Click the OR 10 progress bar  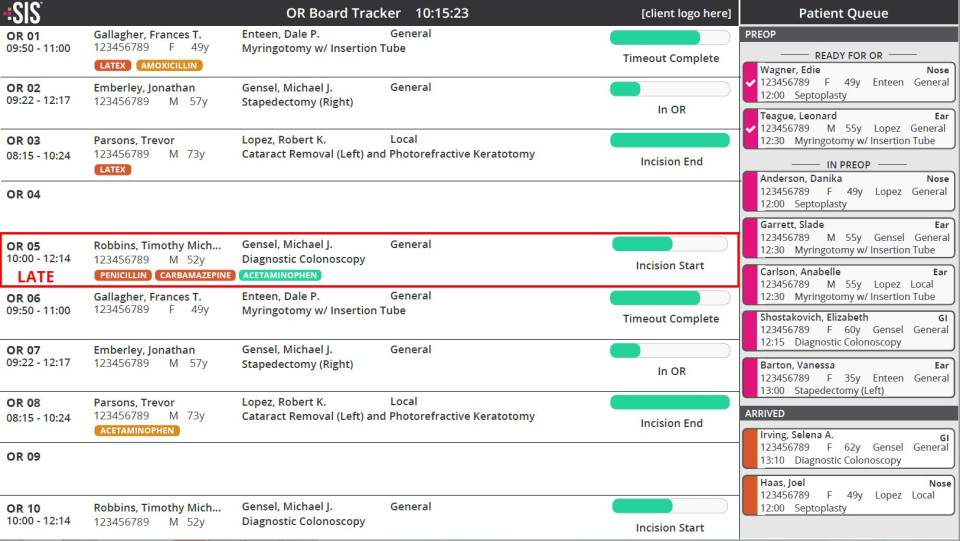670,506
